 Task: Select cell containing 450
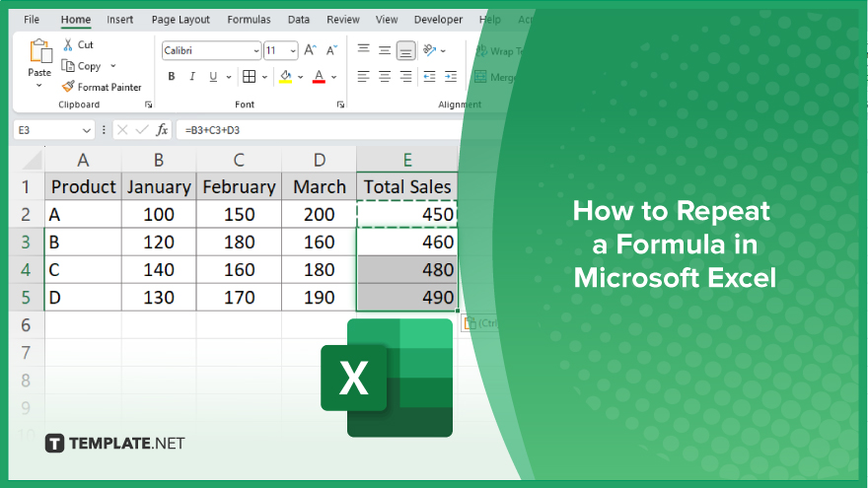[407, 214]
